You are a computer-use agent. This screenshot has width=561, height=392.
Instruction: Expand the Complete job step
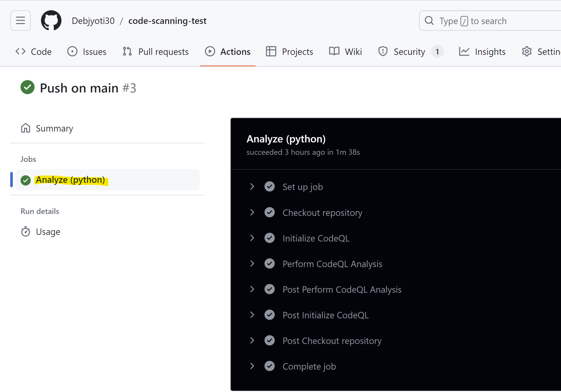(x=252, y=366)
